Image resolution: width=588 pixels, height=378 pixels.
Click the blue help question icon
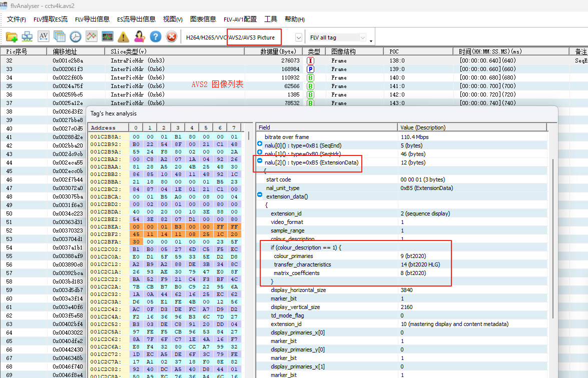(156, 36)
